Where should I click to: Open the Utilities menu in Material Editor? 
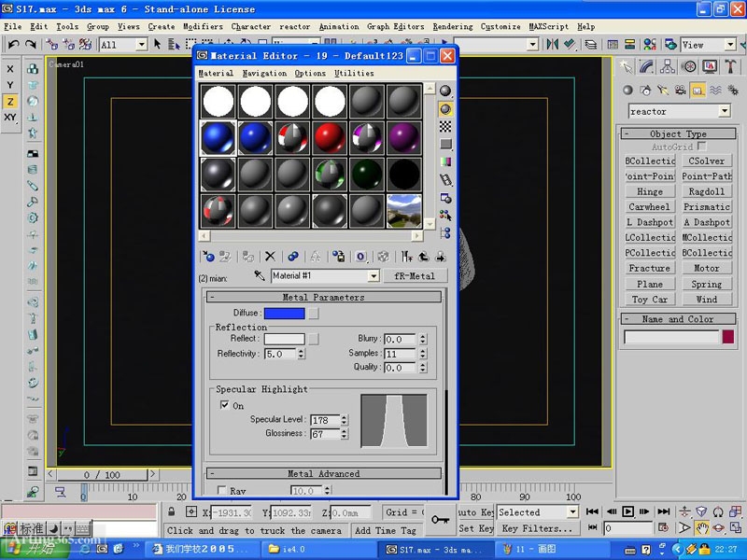tap(354, 74)
